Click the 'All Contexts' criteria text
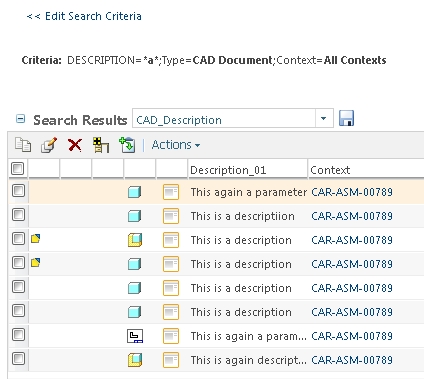 [x=355, y=60]
